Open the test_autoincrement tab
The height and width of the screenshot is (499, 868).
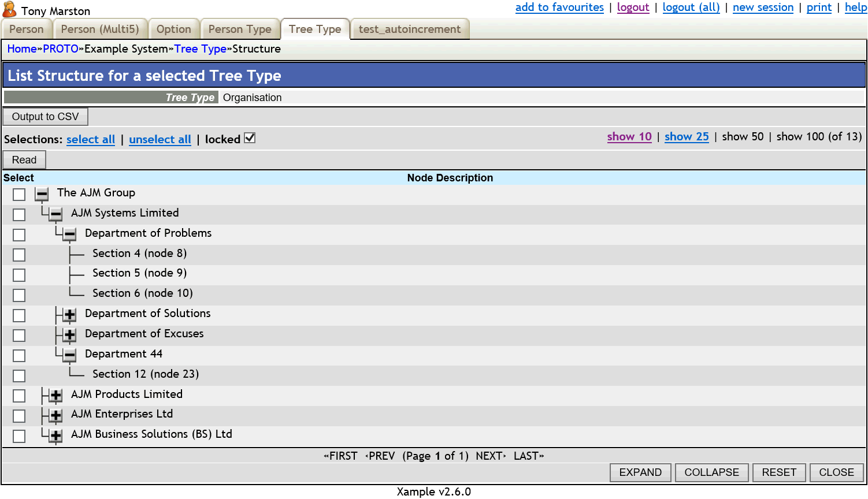coord(410,29)
